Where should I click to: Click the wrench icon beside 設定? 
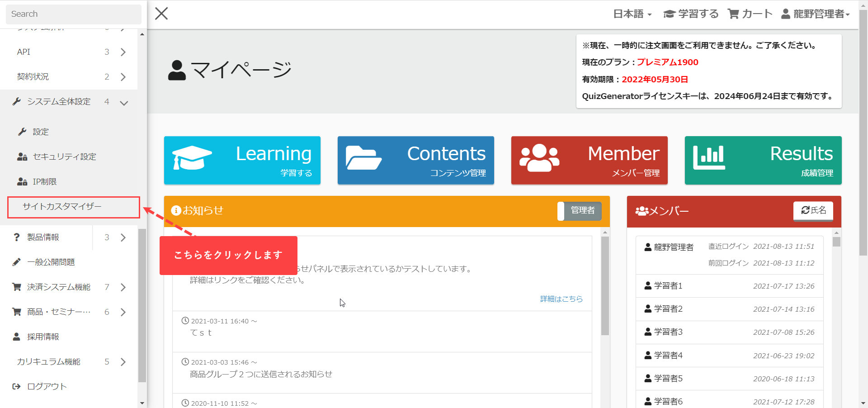tap(22, 132)
